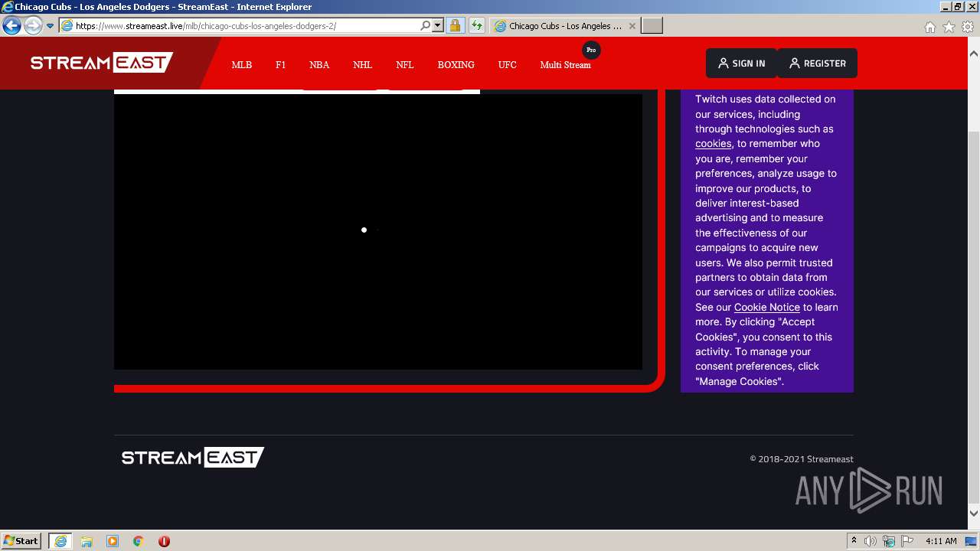The width and height of the screenshot is (980, 551).
Task: Click the refresh page icon
Action: point(477,26)
